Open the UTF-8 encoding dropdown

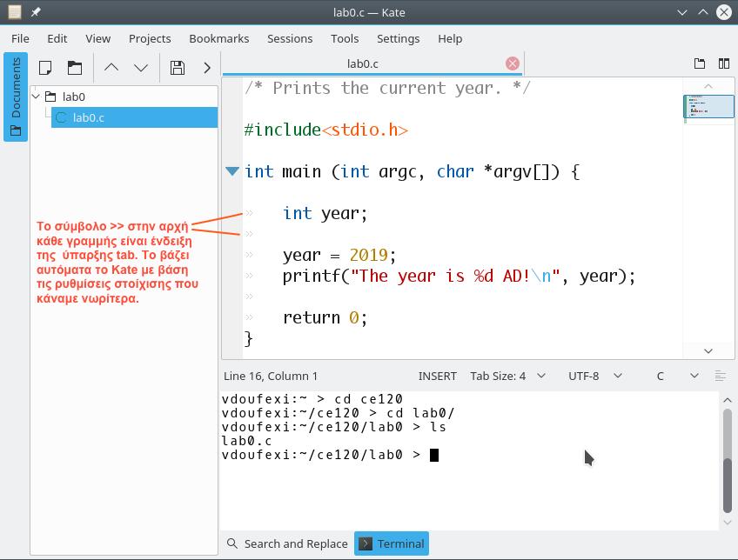[595, 377]
